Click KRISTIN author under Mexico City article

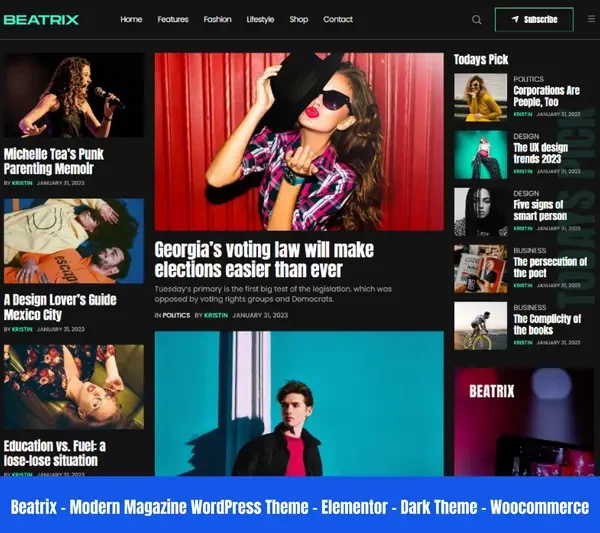22,329
